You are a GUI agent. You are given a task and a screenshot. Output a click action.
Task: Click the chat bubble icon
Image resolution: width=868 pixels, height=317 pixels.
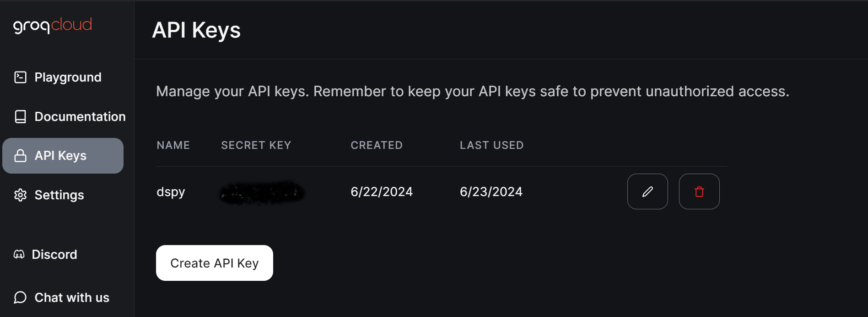(21, 298)
